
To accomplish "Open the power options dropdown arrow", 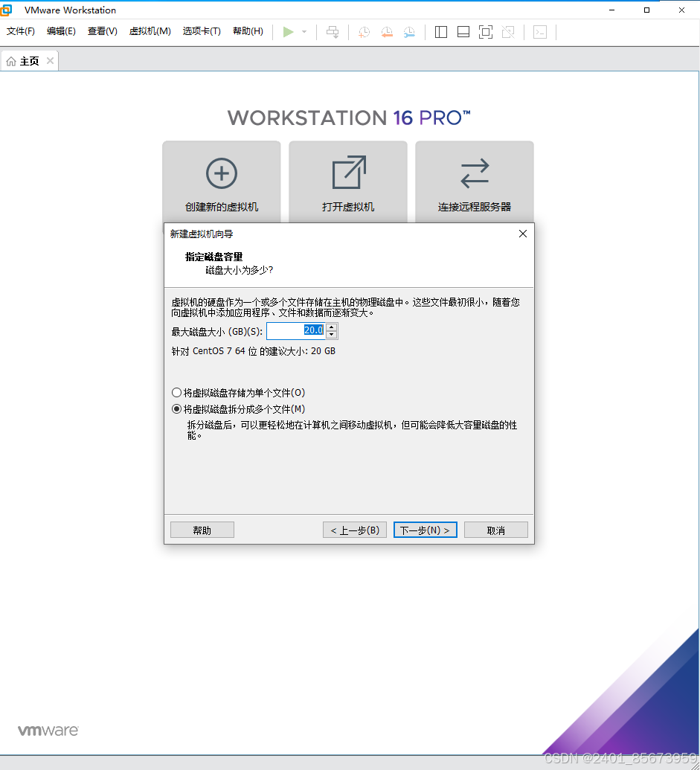I will [x=304, y=32].
